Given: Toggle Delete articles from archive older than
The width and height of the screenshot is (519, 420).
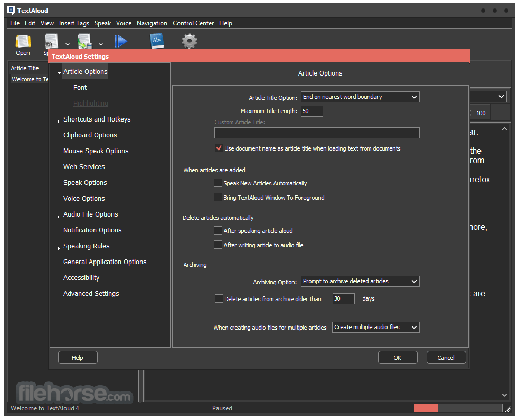Looking at the screenshot, I should (219, 298).
